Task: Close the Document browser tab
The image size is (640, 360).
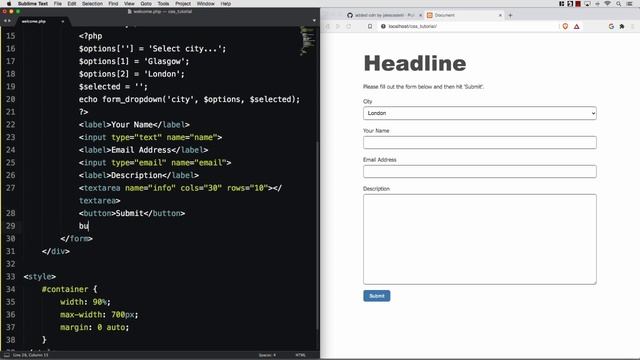Action: (x=500, y=15)
